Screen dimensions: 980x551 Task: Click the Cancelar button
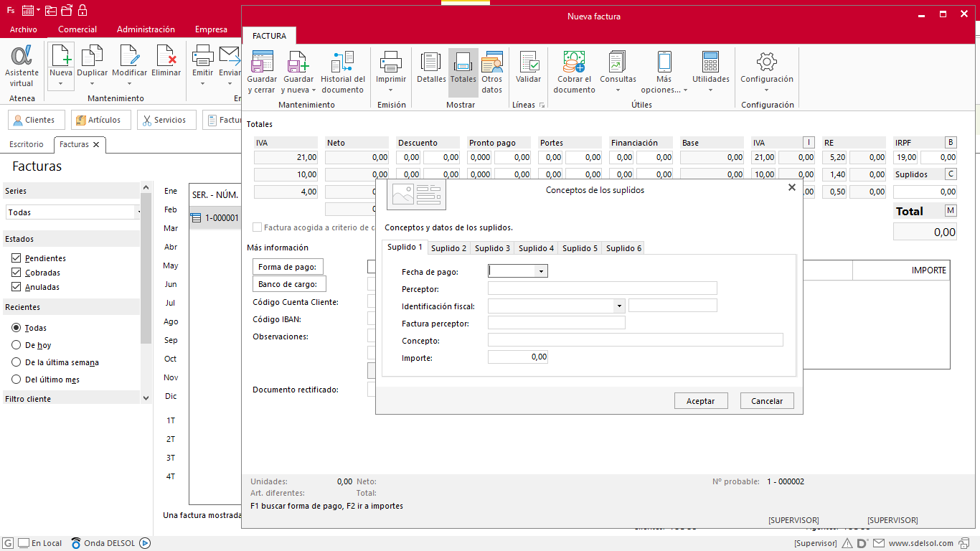pyautogui.click(x=767, y=401)
